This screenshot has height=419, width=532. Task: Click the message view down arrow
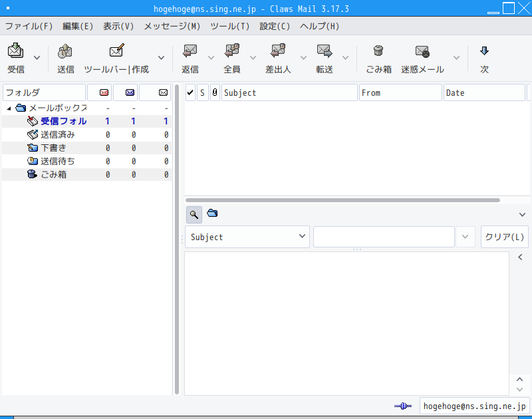click(519, 390)
